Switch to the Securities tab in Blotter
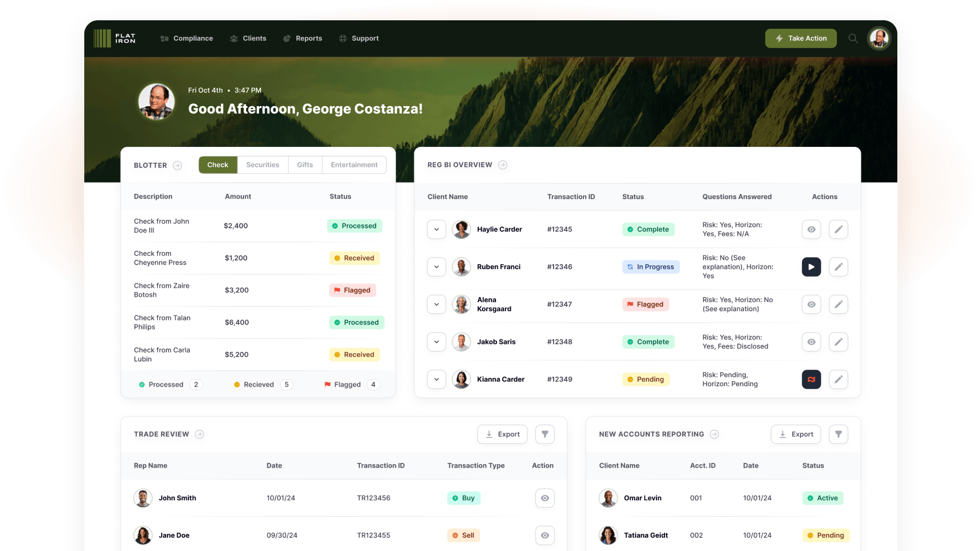 click(x=263, y=165)
